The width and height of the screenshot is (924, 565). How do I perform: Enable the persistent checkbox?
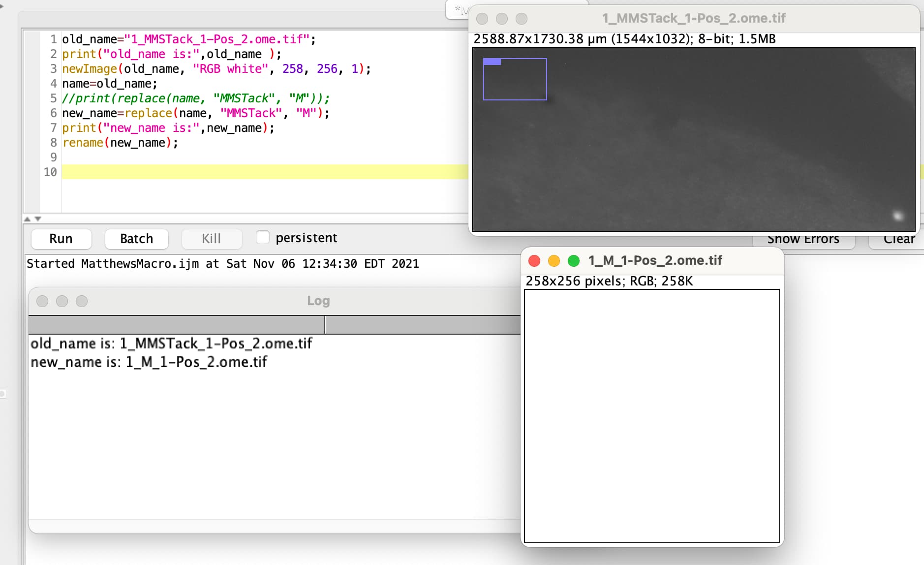tap(263, 237)
